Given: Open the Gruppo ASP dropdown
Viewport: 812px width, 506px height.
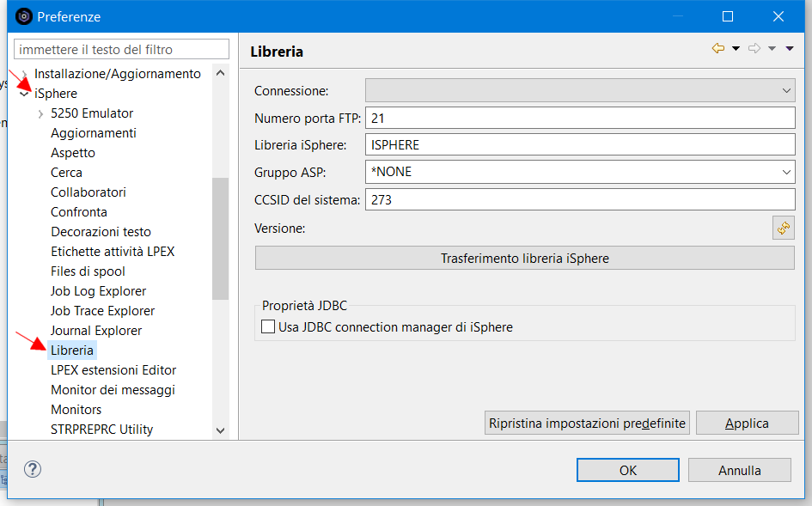Looking at the screenshot, I should (787, 172).
